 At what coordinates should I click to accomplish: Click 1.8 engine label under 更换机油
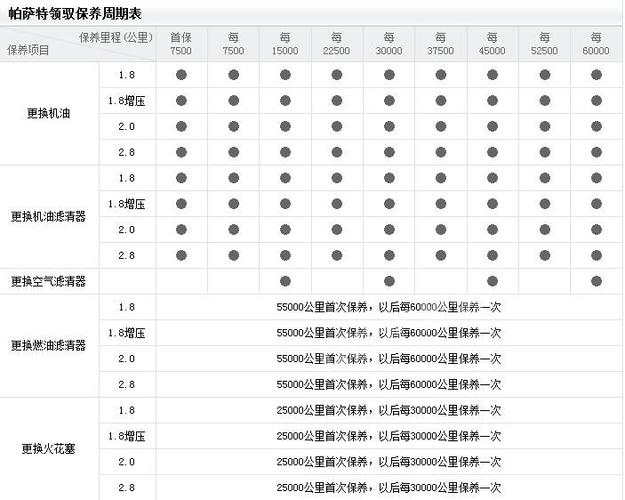pyautogui.click(x=127, y=75)
